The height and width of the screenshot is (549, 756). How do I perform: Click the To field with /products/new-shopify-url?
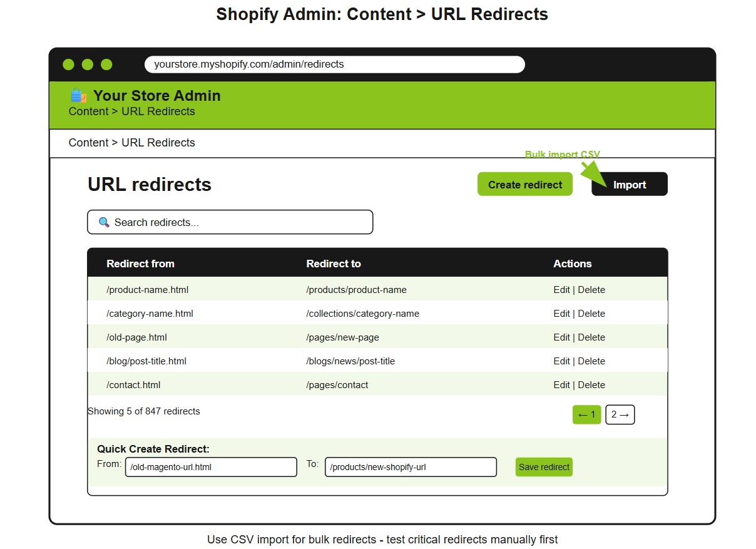[x=411, y=467]
